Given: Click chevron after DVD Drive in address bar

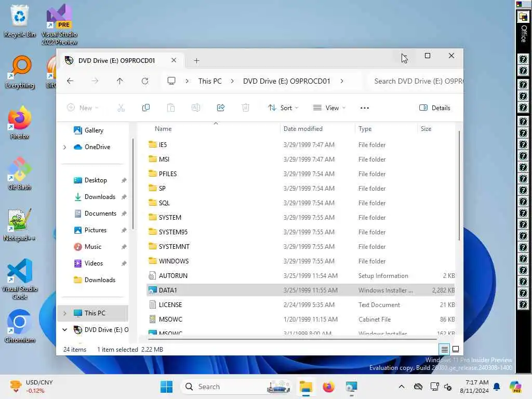Looking at the screenshot, I should point(342,81).
